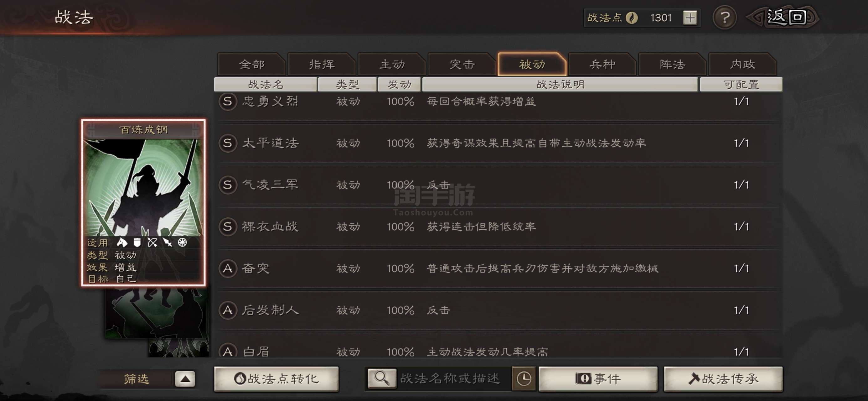Click the magnifier search icon

(x=382, y=378)
